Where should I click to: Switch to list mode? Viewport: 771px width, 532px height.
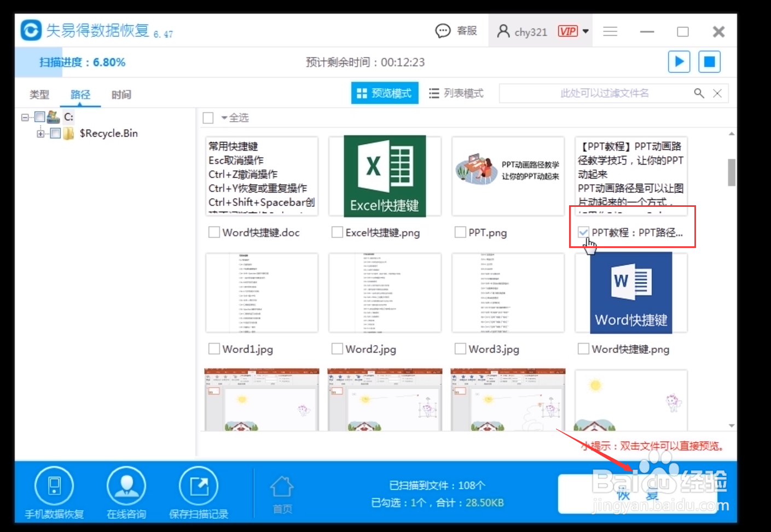pos(456,93)
